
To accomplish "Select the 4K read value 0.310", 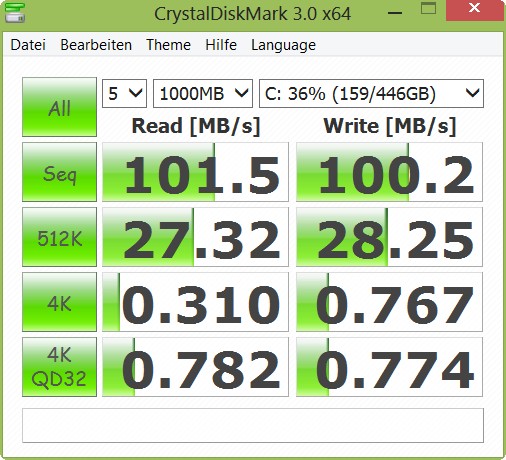I will (195, 302).
